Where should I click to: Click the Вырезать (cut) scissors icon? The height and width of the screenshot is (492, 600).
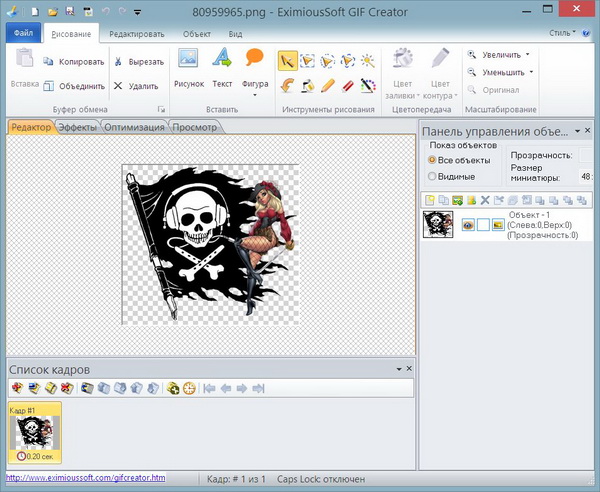(118, 62)
